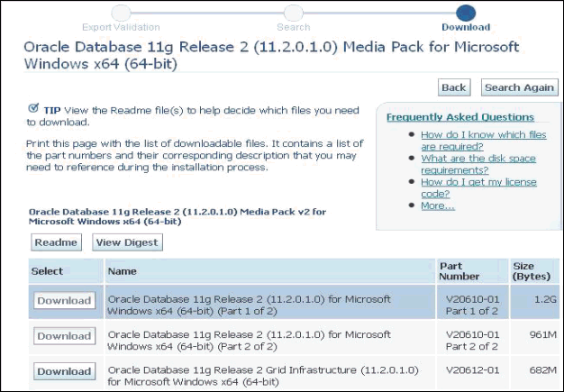564x392 pixels.
Task: Click the Grid Infrastructure name cell
Action: tap(269, 372)
